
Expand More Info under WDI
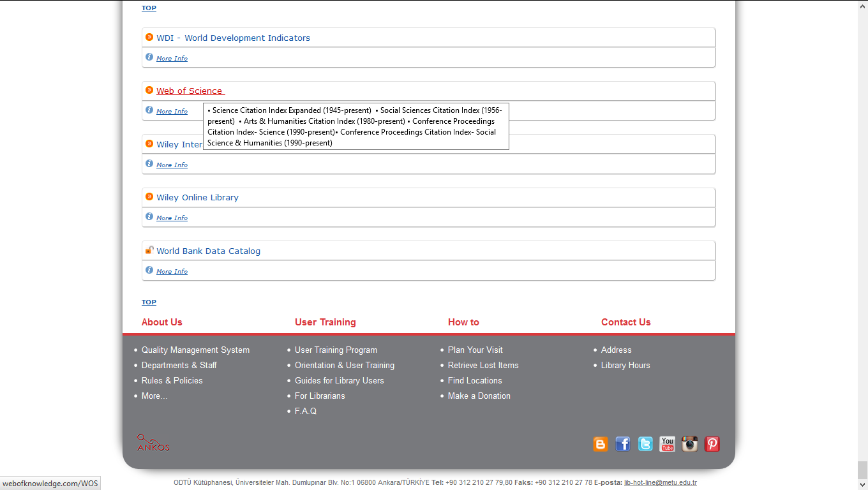(172, 59)
